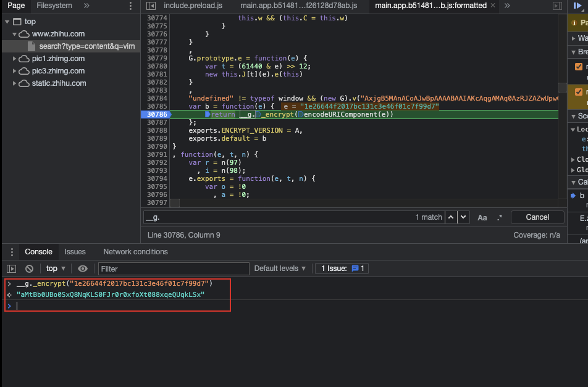The height and width of the screenshot is (387, 588).
Task: Switch to main.app.b51481...f26128d78ab.js tab
Action: pos(298,6)
